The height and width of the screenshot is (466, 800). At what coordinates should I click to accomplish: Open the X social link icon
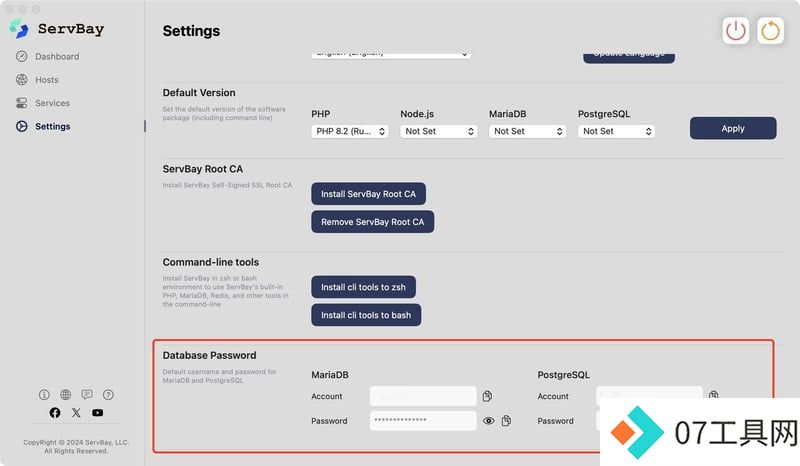click(76, 413)
